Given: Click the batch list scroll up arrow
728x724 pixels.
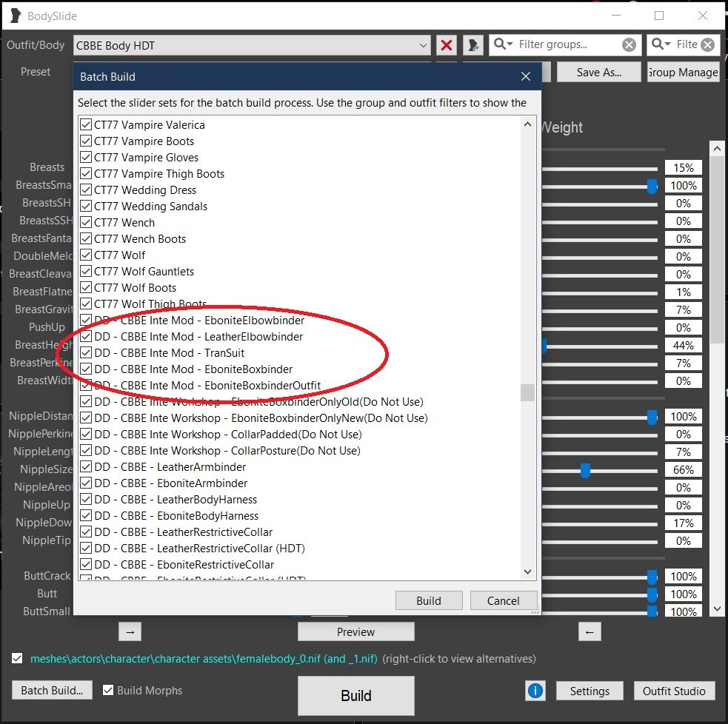Looking at the screenshot, I should 527,124.
